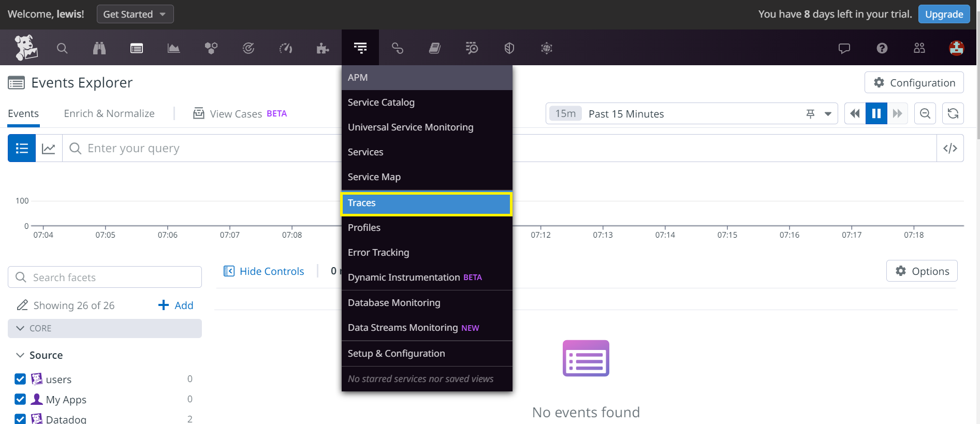Image resolution: width=980 pixels, height=424 pixels.
Task: Open Database Monitoring menu item
Action: tap(427, 303)
